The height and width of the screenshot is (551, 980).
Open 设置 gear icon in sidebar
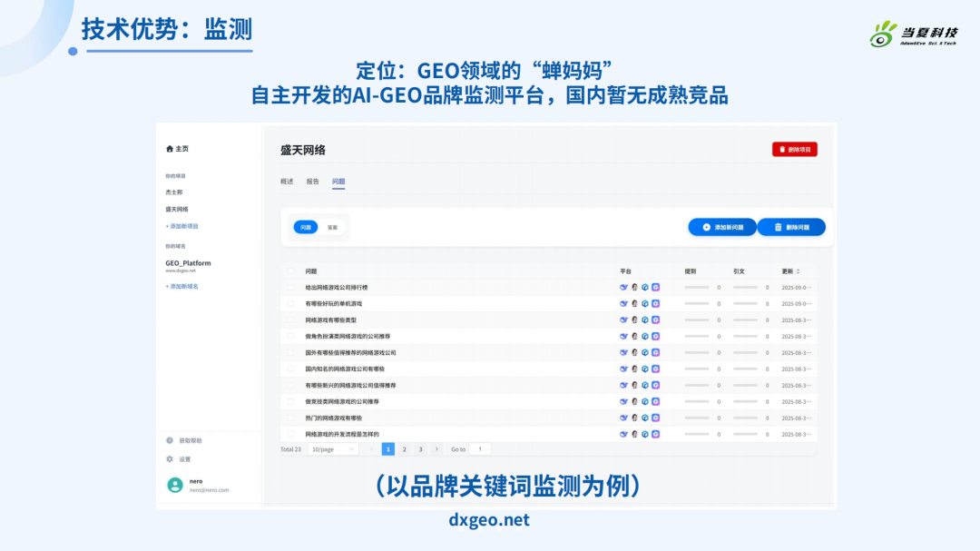point(170,459)
